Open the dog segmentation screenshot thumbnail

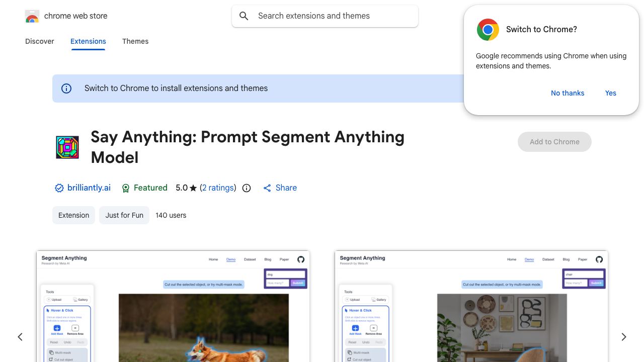[x=173, y=307]
